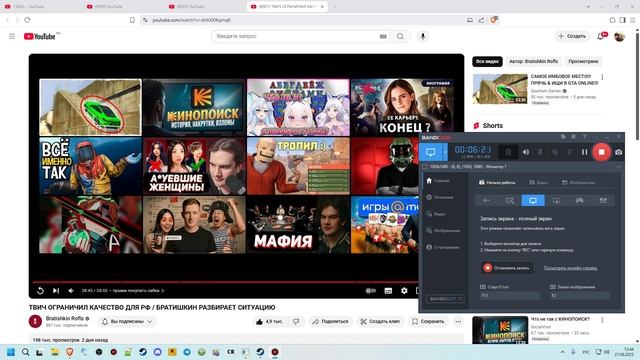Open the YouTube hamburger guide menu
640x360 pixels.
click(x=12, y=36)
